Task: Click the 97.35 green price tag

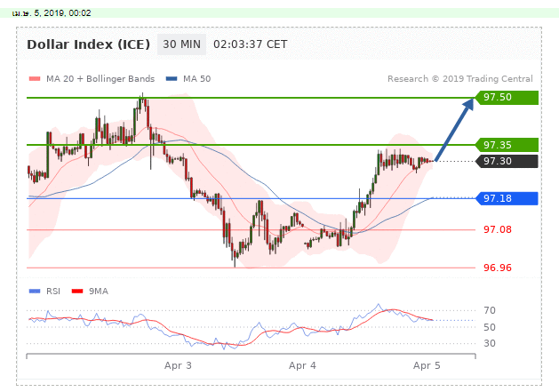Action: click(507, 145)
